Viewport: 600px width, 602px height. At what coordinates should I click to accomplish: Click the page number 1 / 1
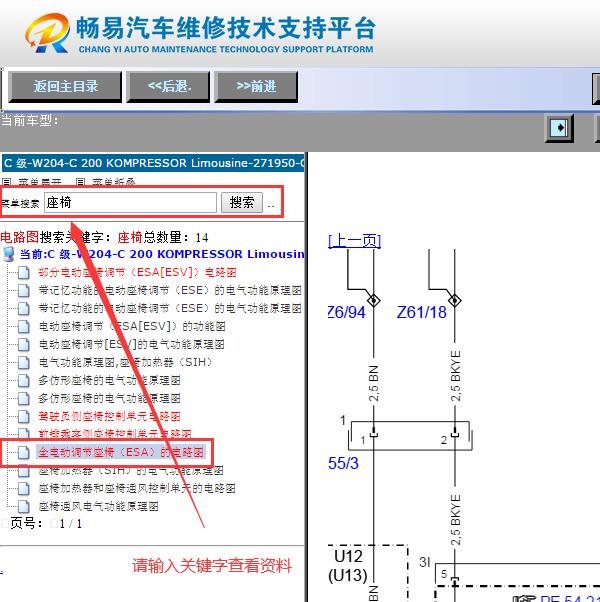pos(71,524)
